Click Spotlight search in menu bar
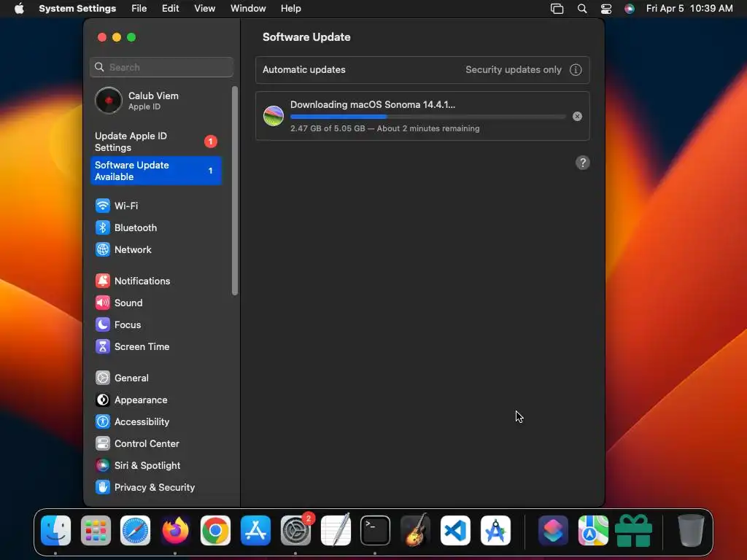The width and height of the screenshot is (747, 560). [581, 9]
